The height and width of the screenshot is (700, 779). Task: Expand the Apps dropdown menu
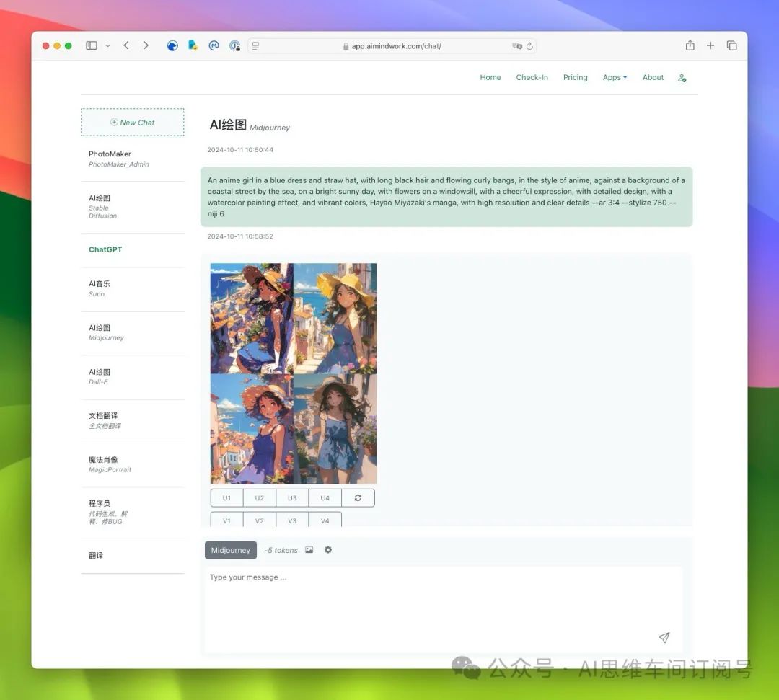[x=615, y=77]
